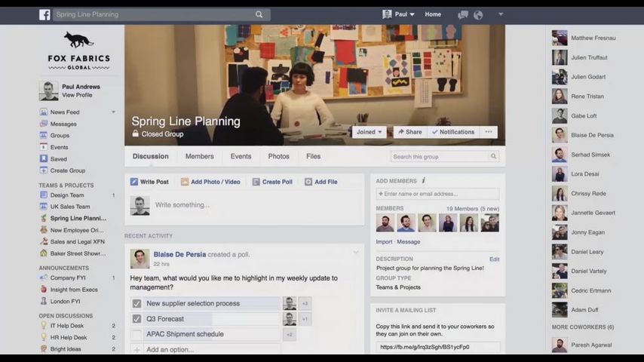This screenshot has height=362, width=644.
Task: Open the Notifications settings button
Action: (x=453, y=132)
